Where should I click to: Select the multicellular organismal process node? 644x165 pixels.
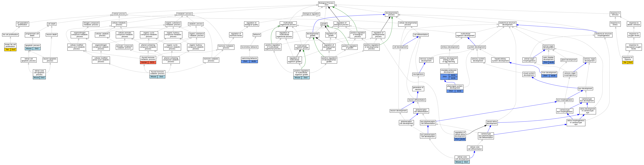click(288, 24)
